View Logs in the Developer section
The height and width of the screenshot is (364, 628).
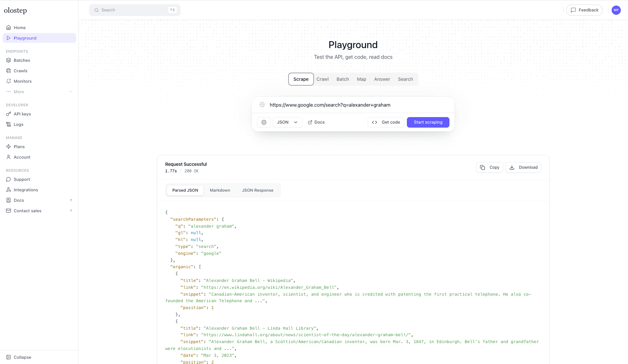click(39, 124)
